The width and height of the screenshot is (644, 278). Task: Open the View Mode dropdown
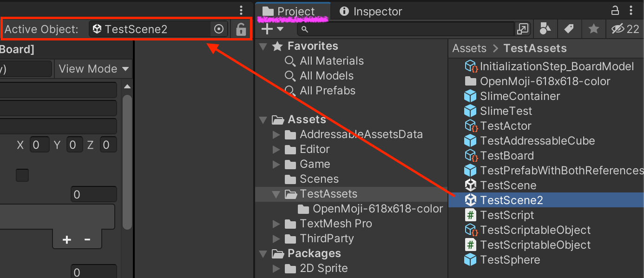coord(93,69)
